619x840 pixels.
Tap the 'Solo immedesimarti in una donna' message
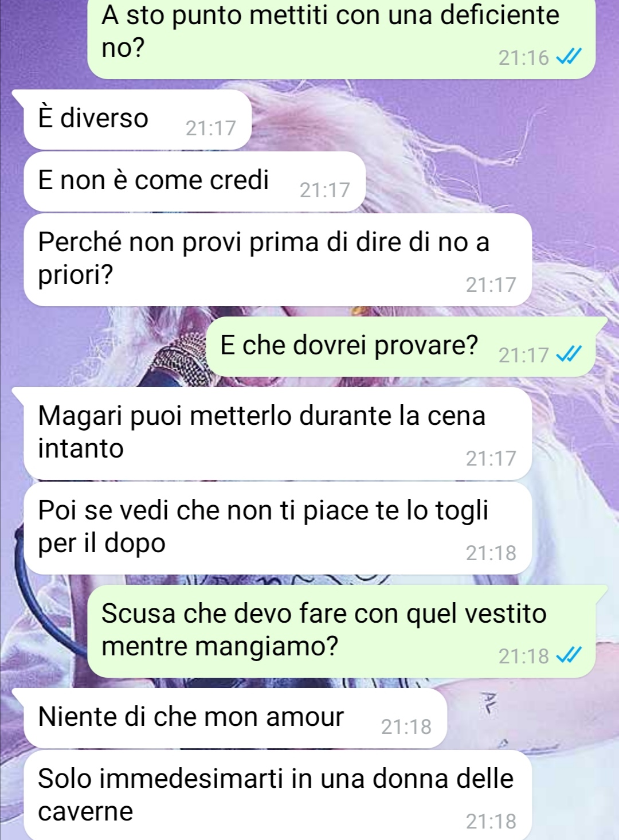278,795
